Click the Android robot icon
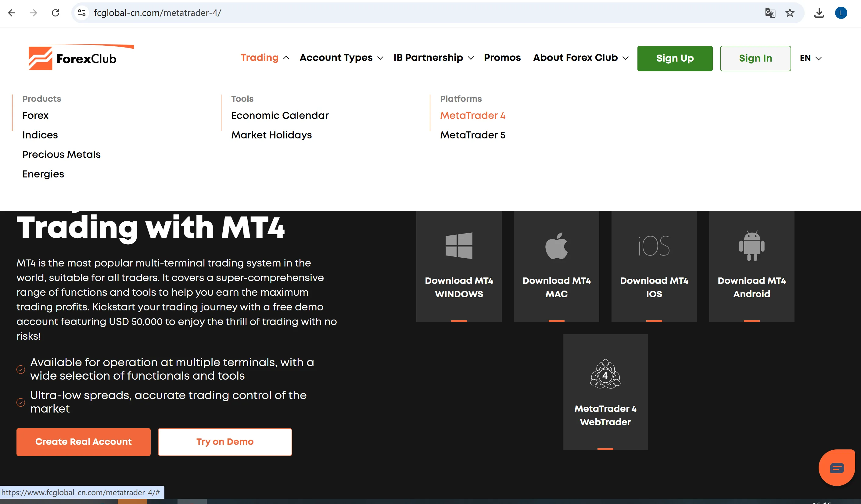Image resolution: width=861 pixels, height=504 pixels. click(752, 246)
